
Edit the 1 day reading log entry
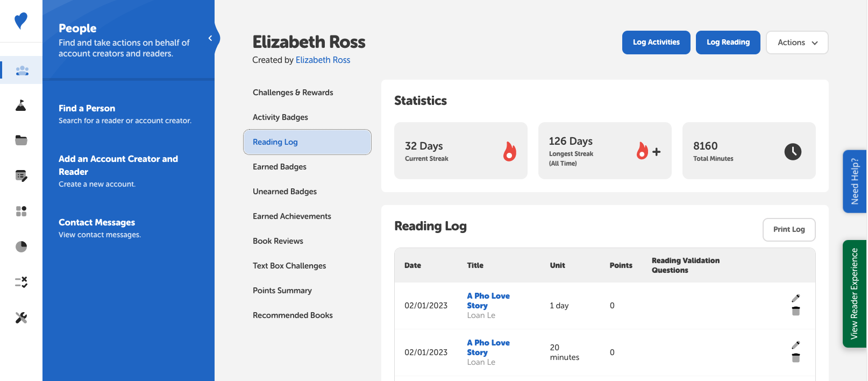point(796,298)
